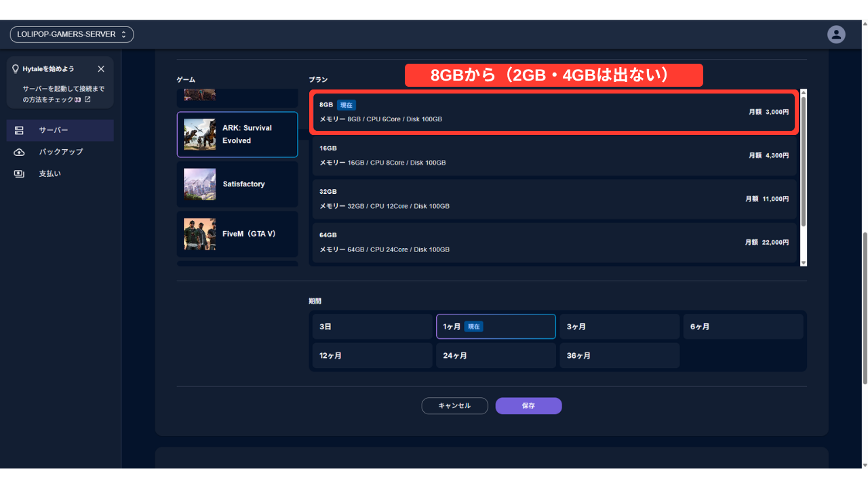Click the 現在 badge on 1ヶ月 period
868x488 pixels.
click(x=474, y=327)
